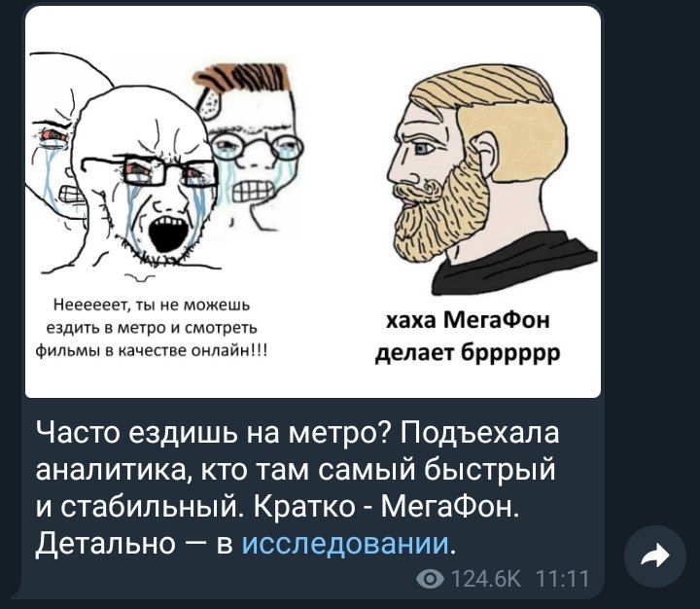This screenshot has height=609, width=700.
Task: Click the eye views icon
Action: click(x=431, y=580)
